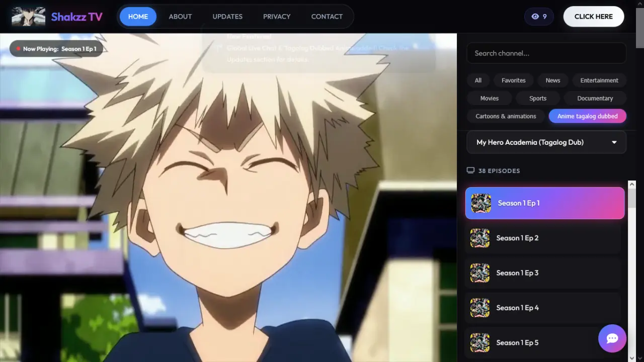Click the Shakzz TV logo image
644x362 pixels.
click(x=28, y=17)
